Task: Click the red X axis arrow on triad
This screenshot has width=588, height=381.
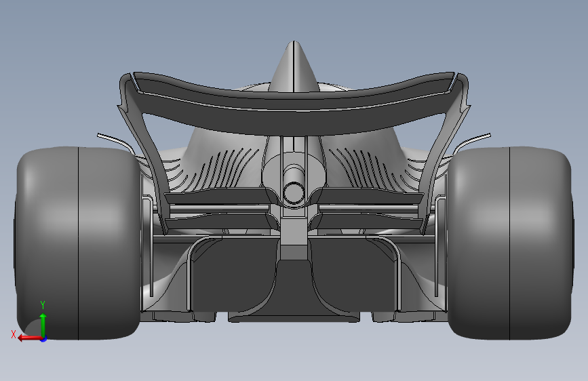Action: coord(30,338)
